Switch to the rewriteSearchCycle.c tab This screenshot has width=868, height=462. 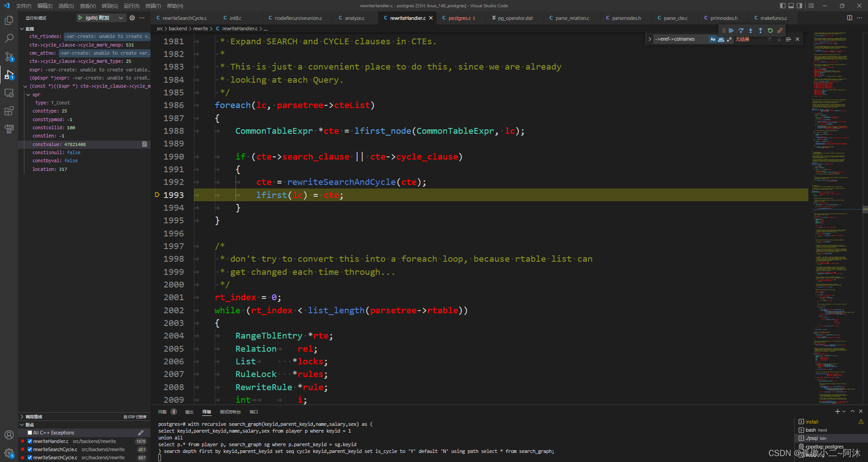[x=185, y=18]
